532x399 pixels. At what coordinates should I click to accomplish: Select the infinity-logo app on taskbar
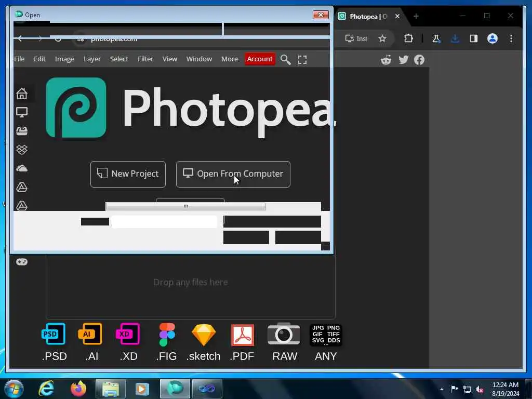point(207,389)
